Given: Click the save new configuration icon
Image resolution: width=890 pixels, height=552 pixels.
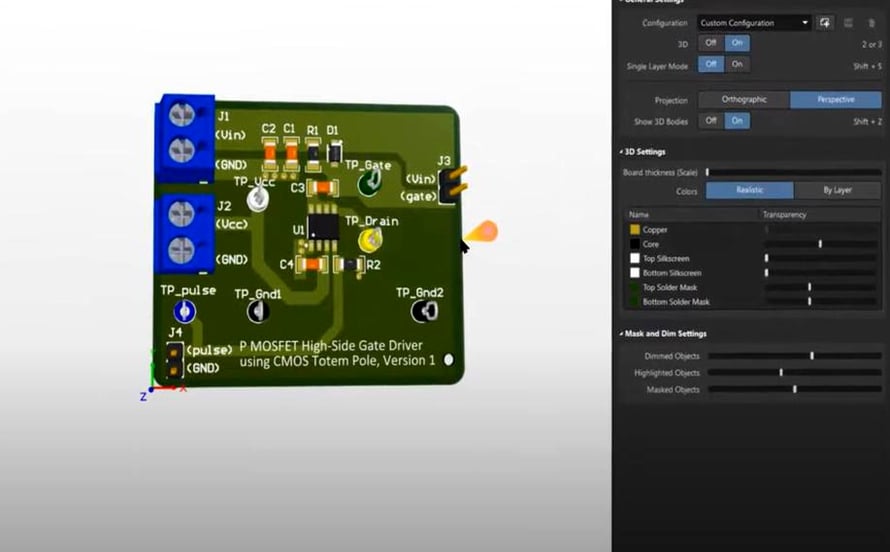Looking at the screenshot, I should tap(825, 23).
